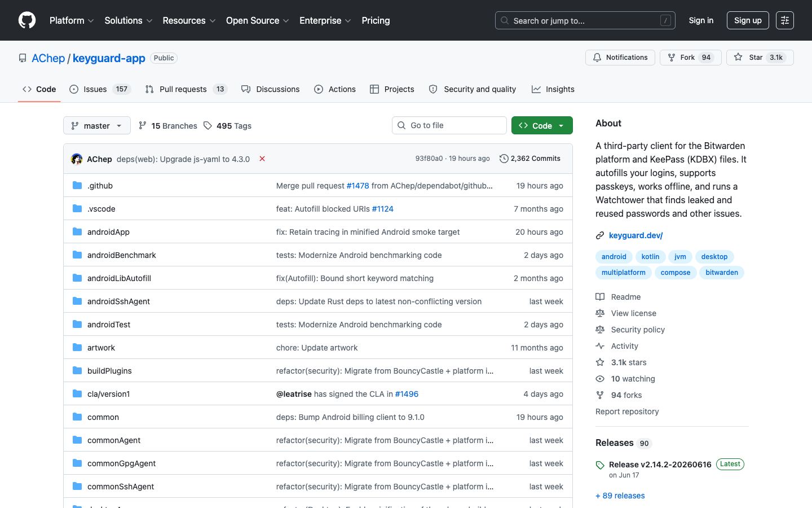Click the androidBenchmark folder icon
Image resolution: width=812 pixels, height=508 pixels.
click(77, 255)
